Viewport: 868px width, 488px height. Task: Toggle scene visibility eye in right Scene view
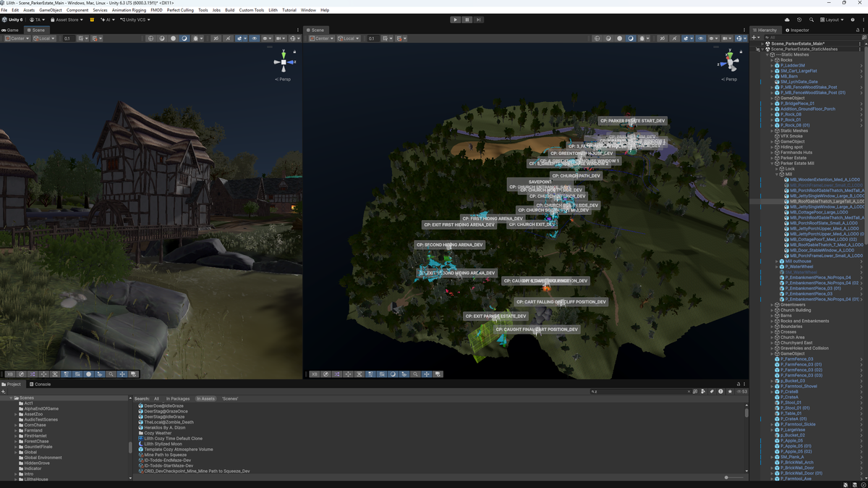point(701,38)
